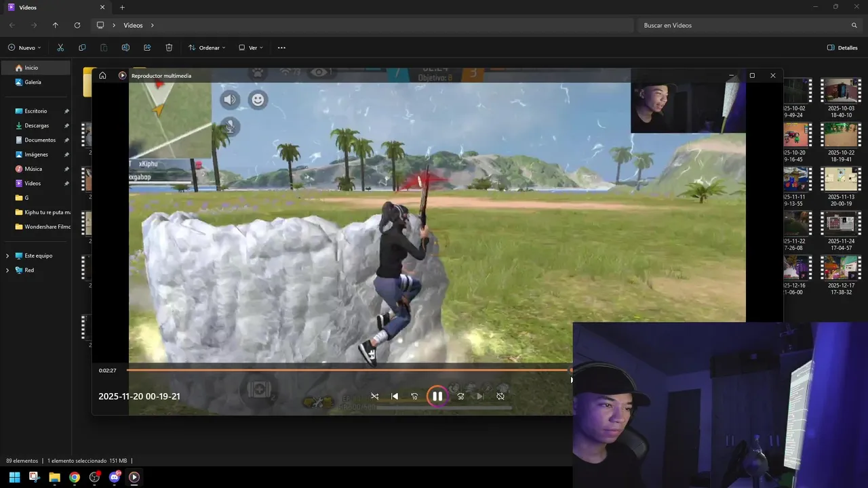Image resolution: width=868 pixels, height=488 pixels.
Task: Click the Share icon in toolbar
Action: click(147, 47)
